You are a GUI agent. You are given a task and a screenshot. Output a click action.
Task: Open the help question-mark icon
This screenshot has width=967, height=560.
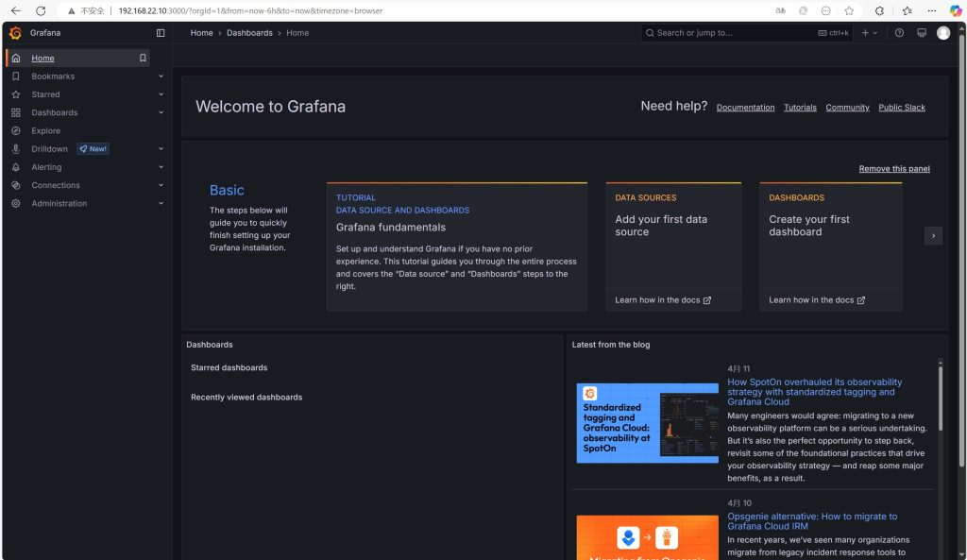tap(899, 33)
